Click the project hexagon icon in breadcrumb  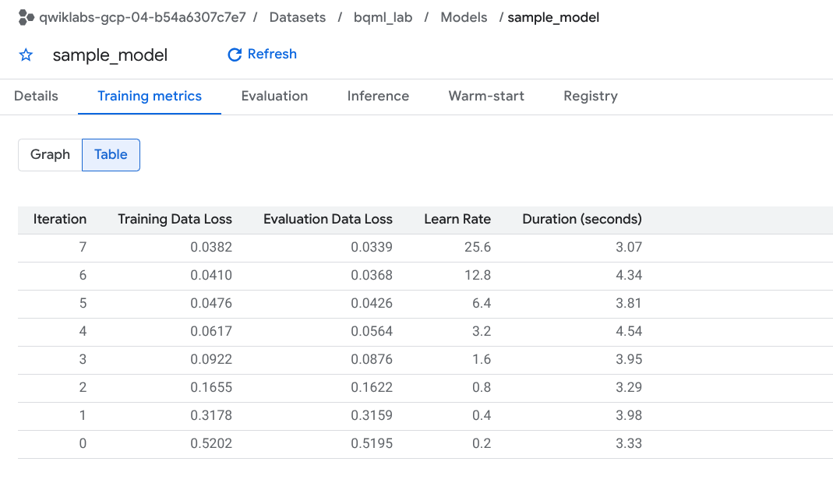pos(26,17)
